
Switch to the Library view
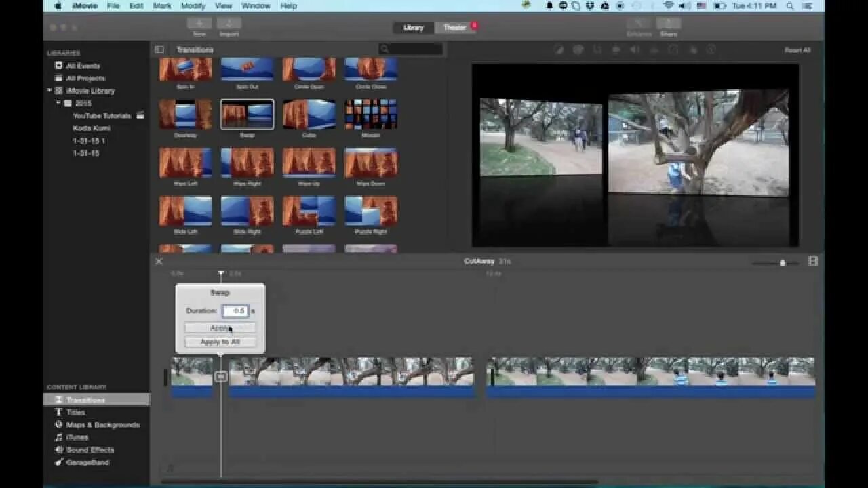413,28
